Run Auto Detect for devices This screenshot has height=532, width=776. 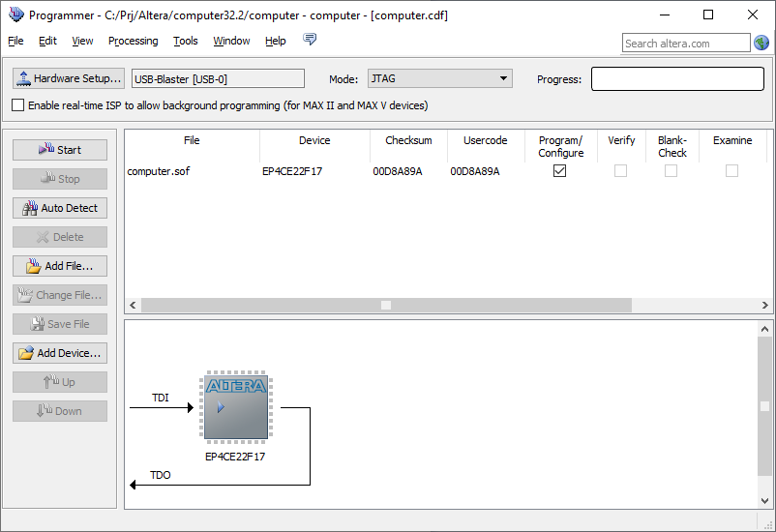pos(60,208)
